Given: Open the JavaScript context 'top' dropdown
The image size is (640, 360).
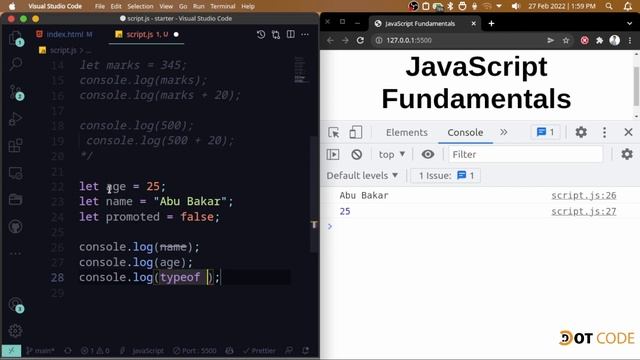Looking at the screenshot, I should click(391, 154).
